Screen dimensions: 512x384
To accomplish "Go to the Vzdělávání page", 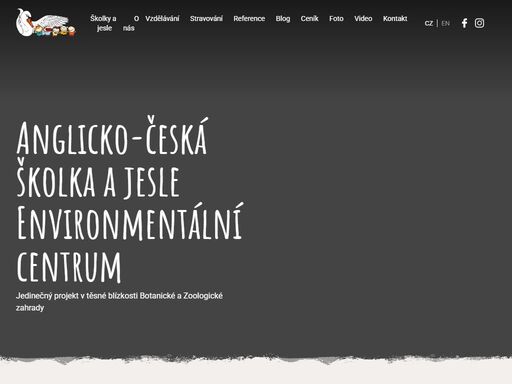I will 162,19.
